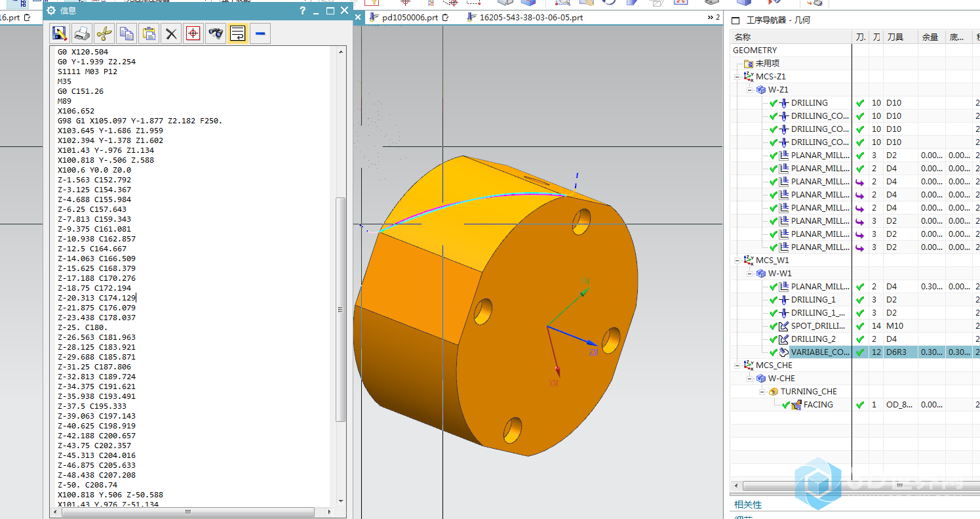Viewport: 980px width, 519px height.
Task: Click the 信息 window vertical scrollbar thumb
Action: (340, 308)
